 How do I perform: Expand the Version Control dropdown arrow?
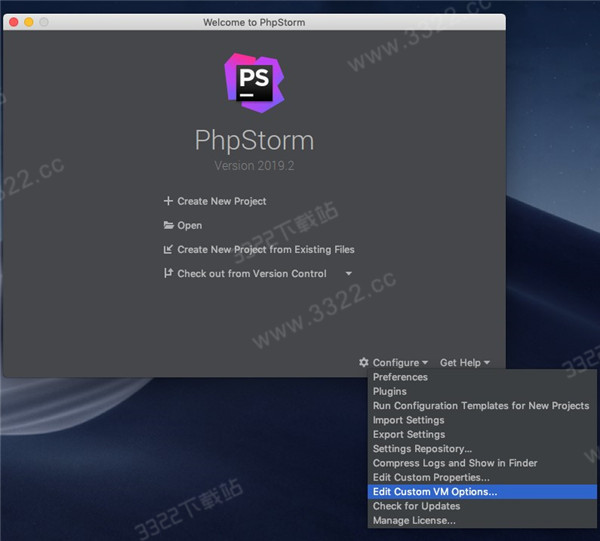(x=349, y=274)
